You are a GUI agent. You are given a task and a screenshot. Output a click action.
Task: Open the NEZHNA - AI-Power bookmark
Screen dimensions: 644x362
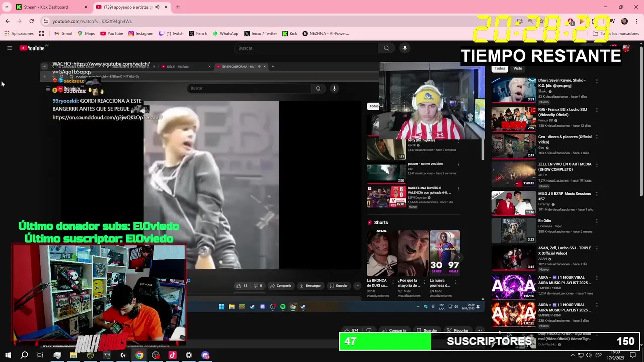tap(326, 34)
